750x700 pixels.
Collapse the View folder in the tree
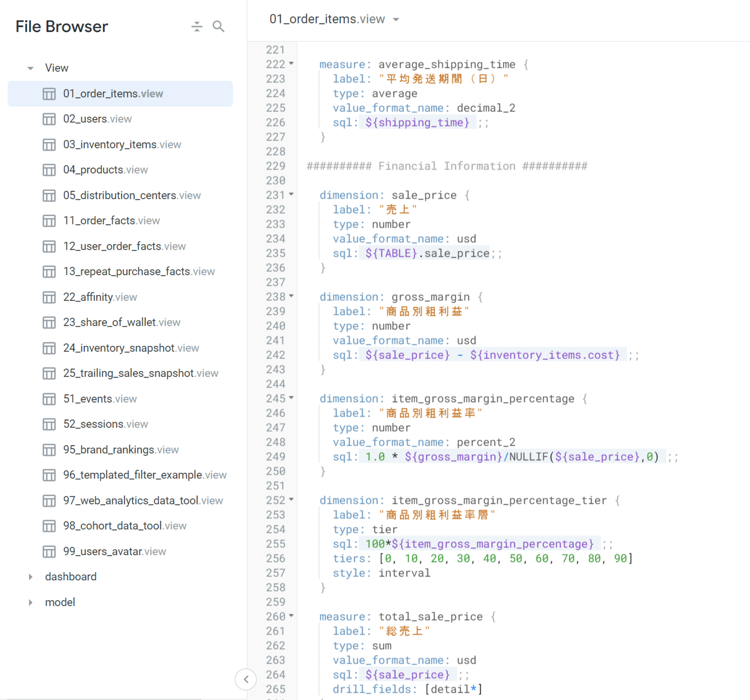(30, 68)
